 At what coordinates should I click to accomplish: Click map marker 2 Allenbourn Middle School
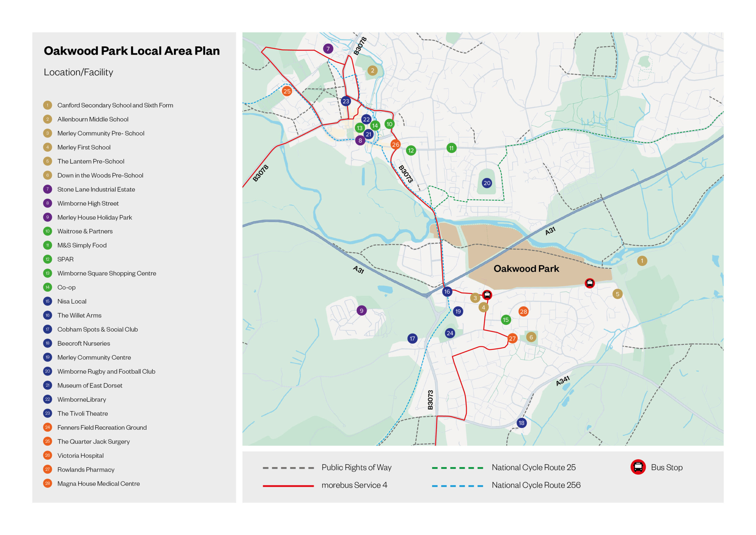point(372,70)
